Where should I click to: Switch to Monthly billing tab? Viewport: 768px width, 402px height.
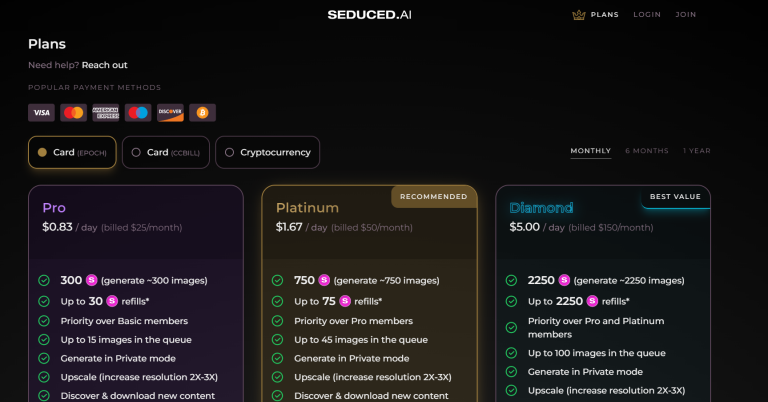pyautogui.click(x=591, y=151)
